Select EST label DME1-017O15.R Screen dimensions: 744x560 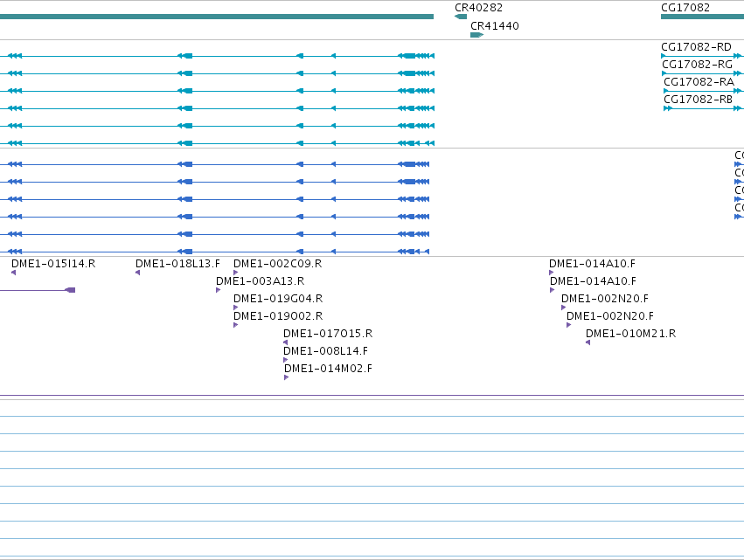pos(328,334)
